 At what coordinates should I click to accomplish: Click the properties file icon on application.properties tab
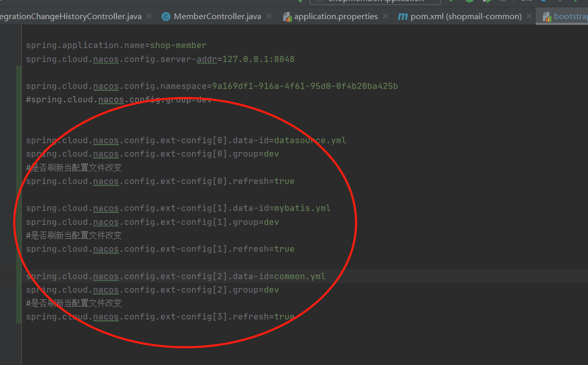coord(287,17)
